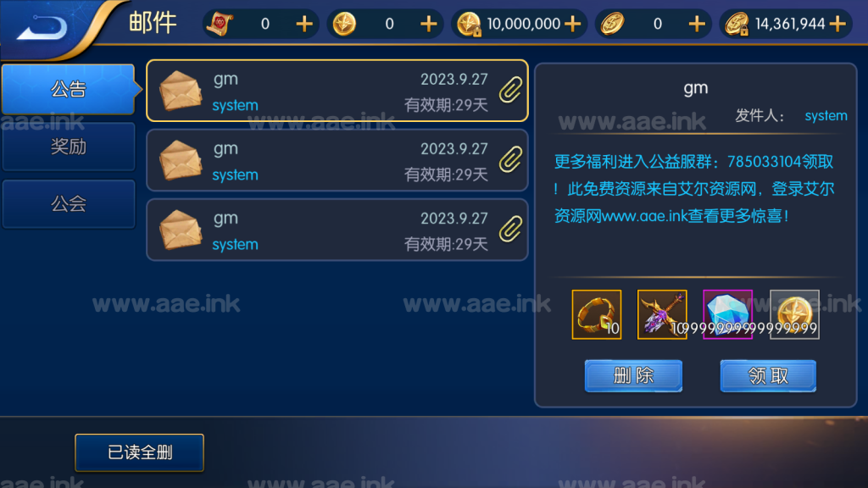Click the purple sword reward item

[x=661, y=314]
